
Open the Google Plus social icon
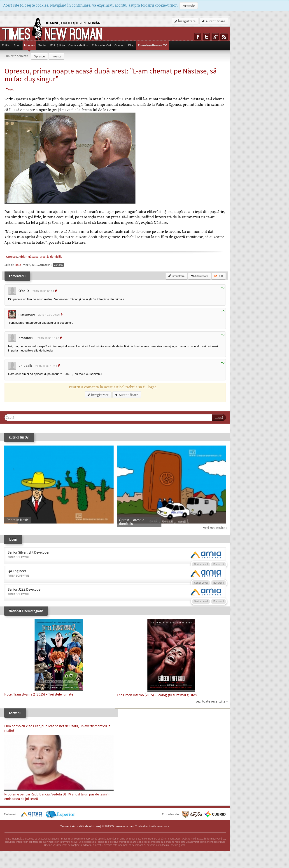215,37
